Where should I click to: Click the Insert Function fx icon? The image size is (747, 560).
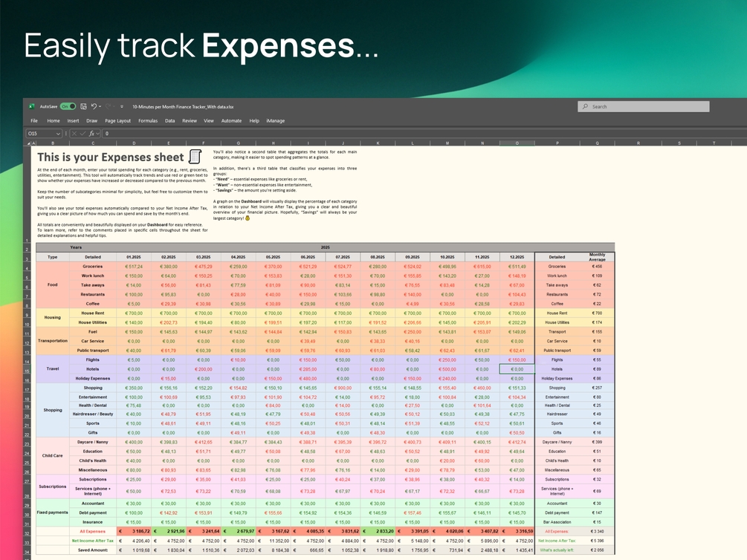click(x=92, y=134)
